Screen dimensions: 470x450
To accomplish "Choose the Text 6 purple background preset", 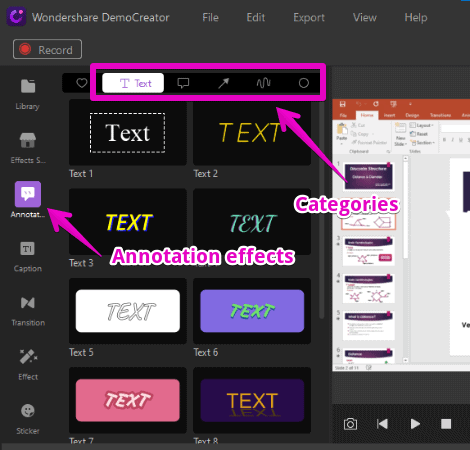I will point(252,311).
